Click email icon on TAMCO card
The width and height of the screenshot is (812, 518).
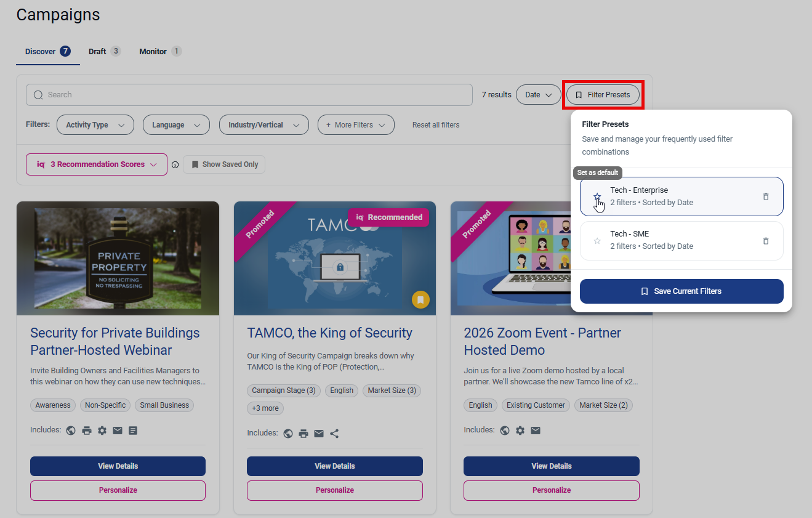point(319,434)
